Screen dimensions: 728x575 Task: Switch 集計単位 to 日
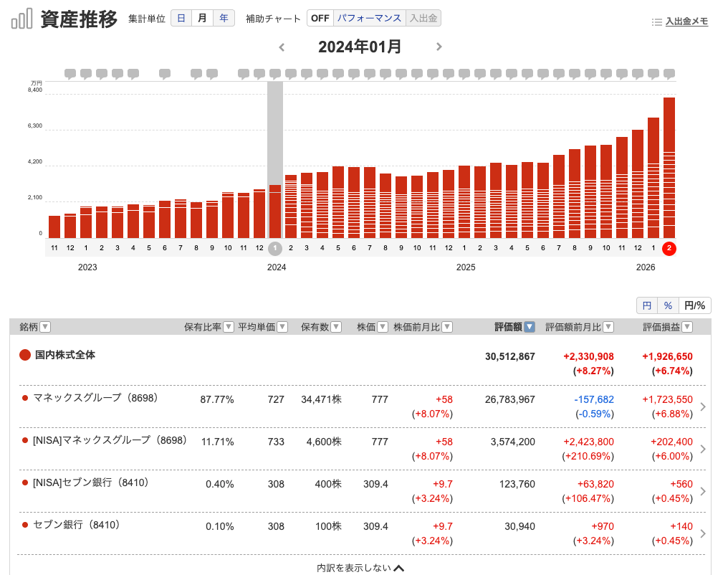[181, 18]
